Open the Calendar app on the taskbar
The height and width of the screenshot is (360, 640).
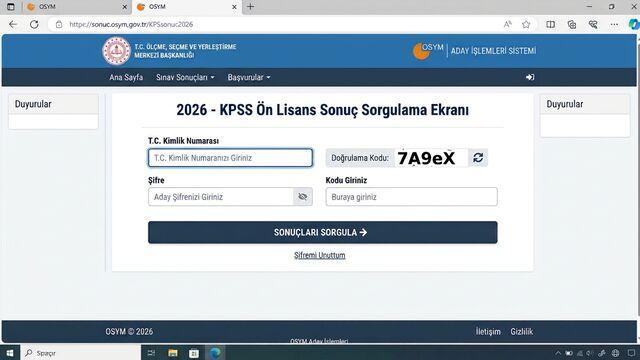click(x=194, y=353)
